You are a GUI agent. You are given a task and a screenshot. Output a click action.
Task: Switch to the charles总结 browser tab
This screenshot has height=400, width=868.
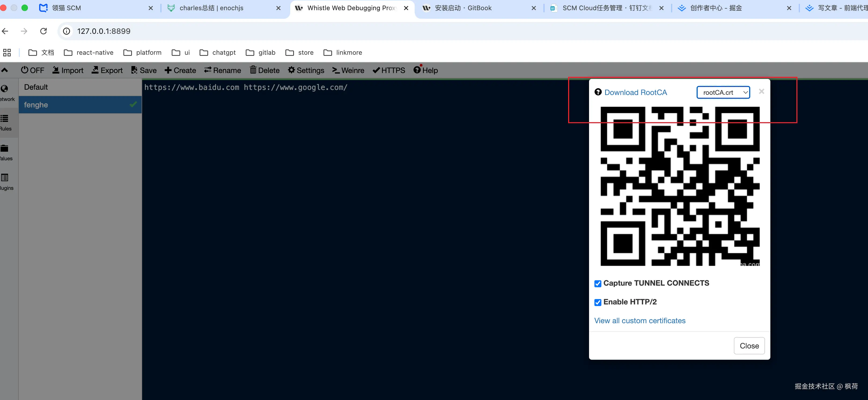pos(211,8)
